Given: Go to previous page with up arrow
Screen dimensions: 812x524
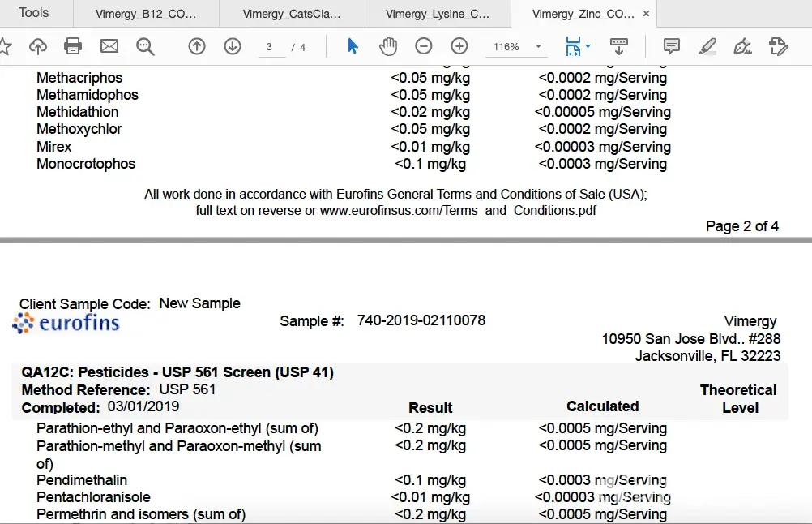Looking at the screenshot, I should [197, 46].
